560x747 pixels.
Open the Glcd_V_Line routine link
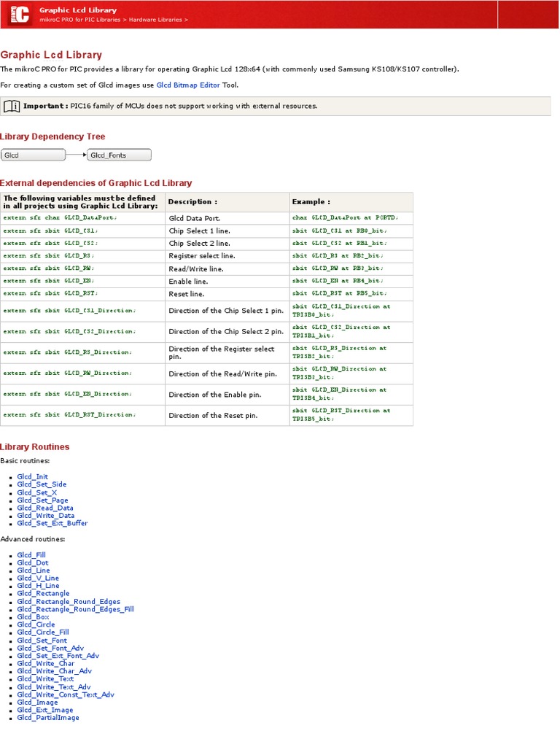pos(38,578)
